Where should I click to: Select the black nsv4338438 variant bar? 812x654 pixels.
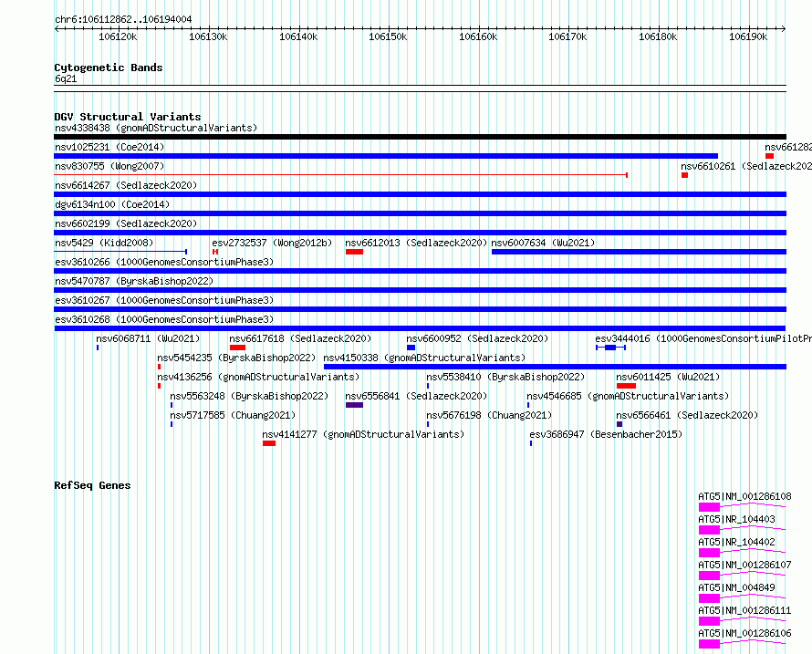click(x=420, y=137)
